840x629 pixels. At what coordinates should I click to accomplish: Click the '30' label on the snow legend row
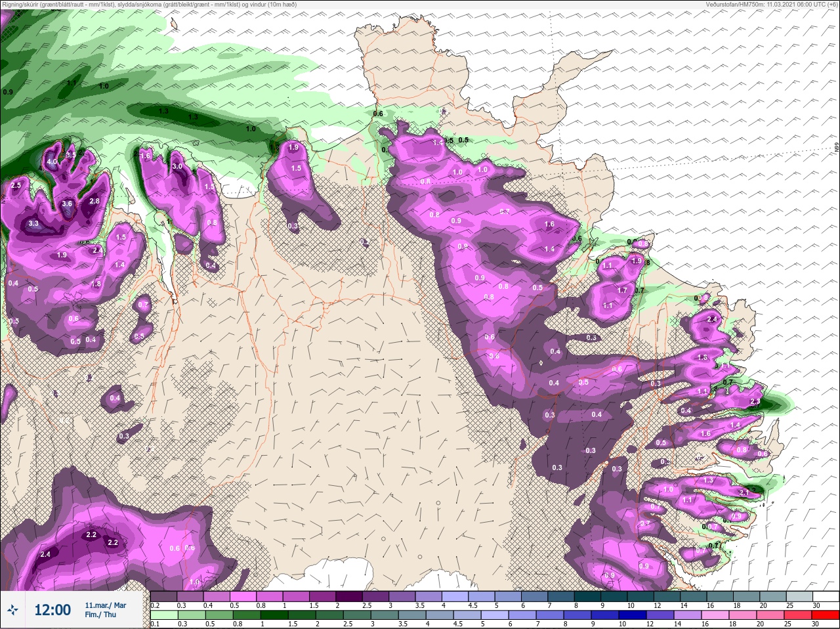[816, 605]
